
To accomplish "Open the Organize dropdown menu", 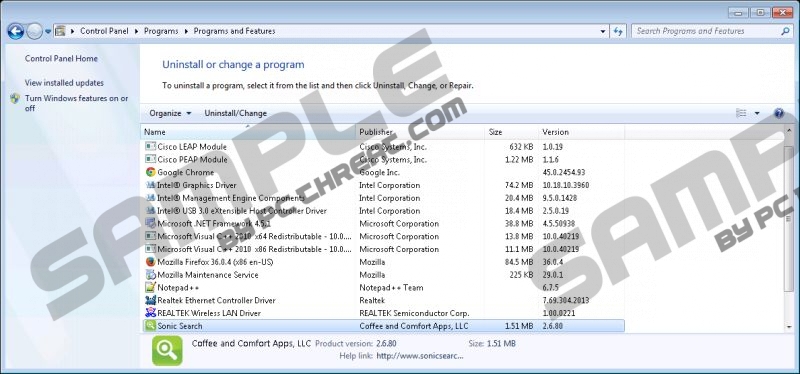I will coord(170,113).
